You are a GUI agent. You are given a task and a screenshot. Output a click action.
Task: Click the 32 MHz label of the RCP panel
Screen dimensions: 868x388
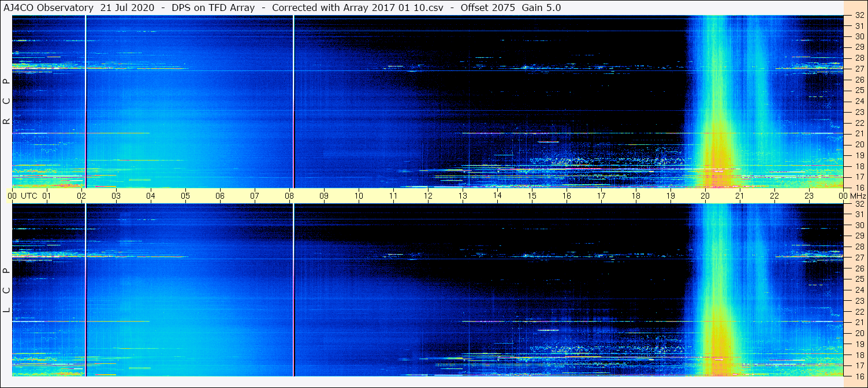pyautogui.click(x=859, y=15)
